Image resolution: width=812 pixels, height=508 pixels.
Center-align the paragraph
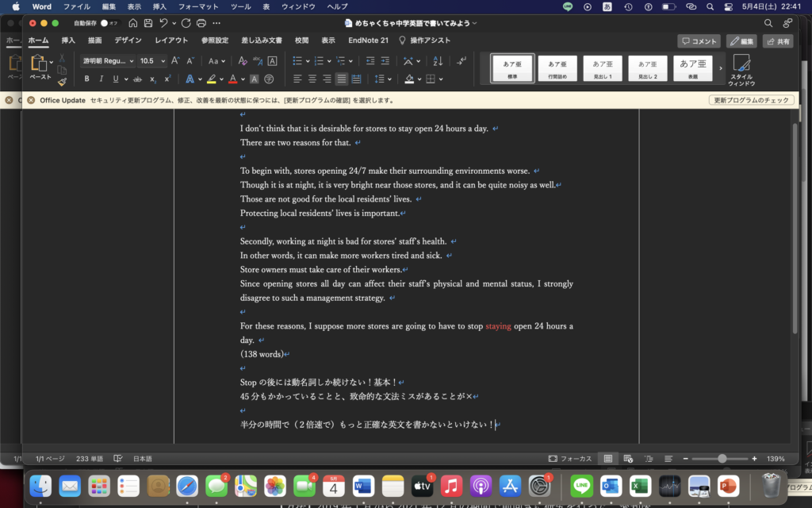click(x=312, y=78)
